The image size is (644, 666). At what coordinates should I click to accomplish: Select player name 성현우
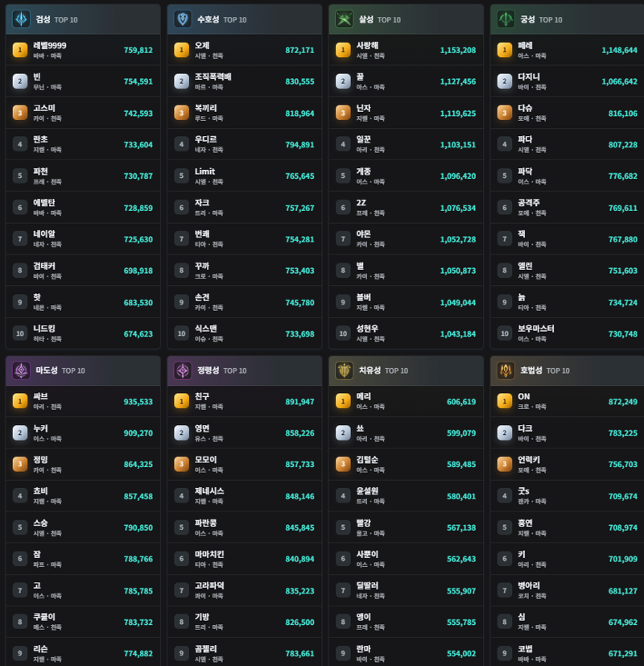pos(368,329)
